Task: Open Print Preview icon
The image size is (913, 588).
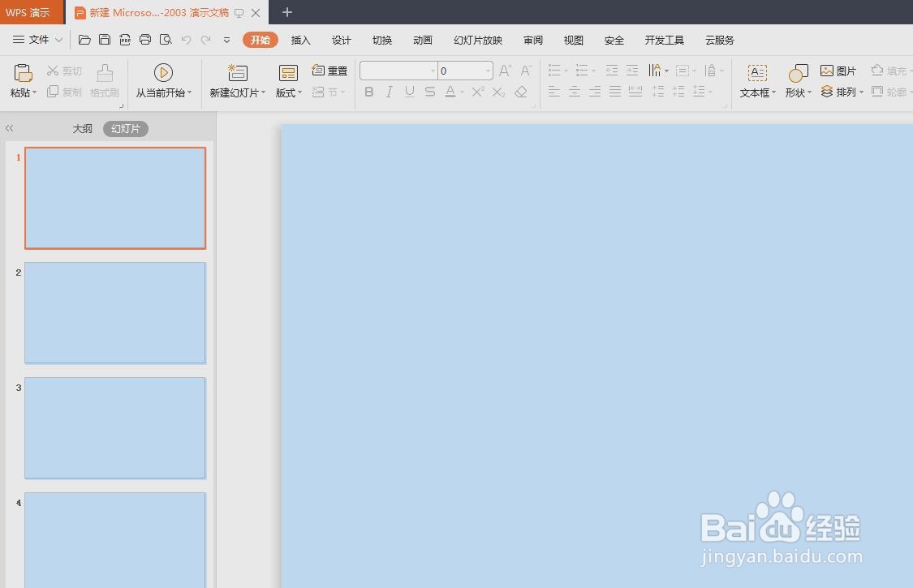Action: (166, 40)
